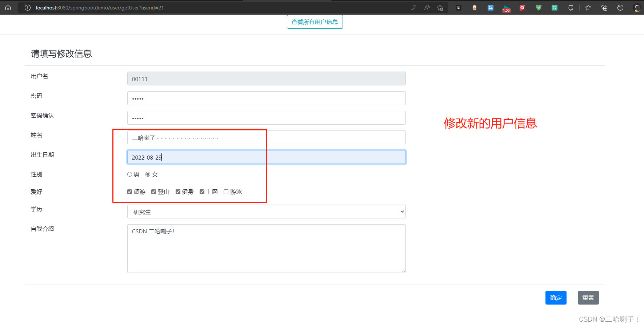This screenshot has height=326, width=644.
Task: Open the orange toggle extension icon
Action: 475,8
